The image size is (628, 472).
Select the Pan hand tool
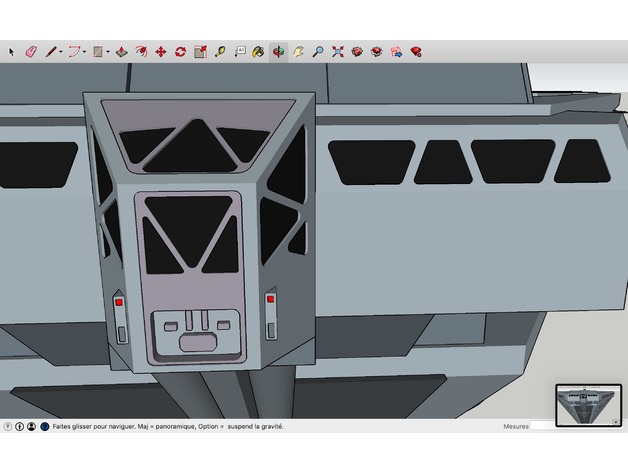pyautogui.click(x=298, y=52)
